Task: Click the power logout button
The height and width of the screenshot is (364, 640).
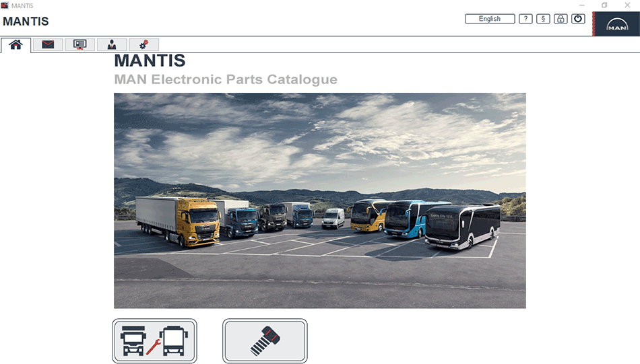Action: [x=578, y=19]
